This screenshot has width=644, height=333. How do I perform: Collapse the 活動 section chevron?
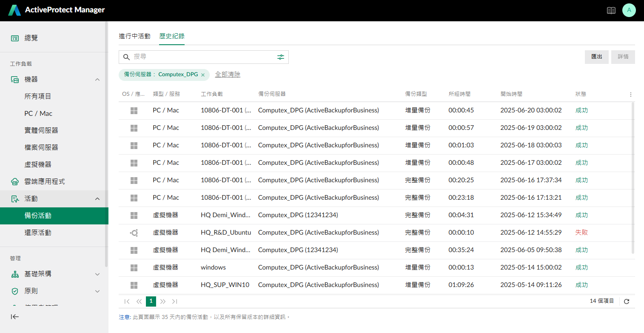coord(97,199)
